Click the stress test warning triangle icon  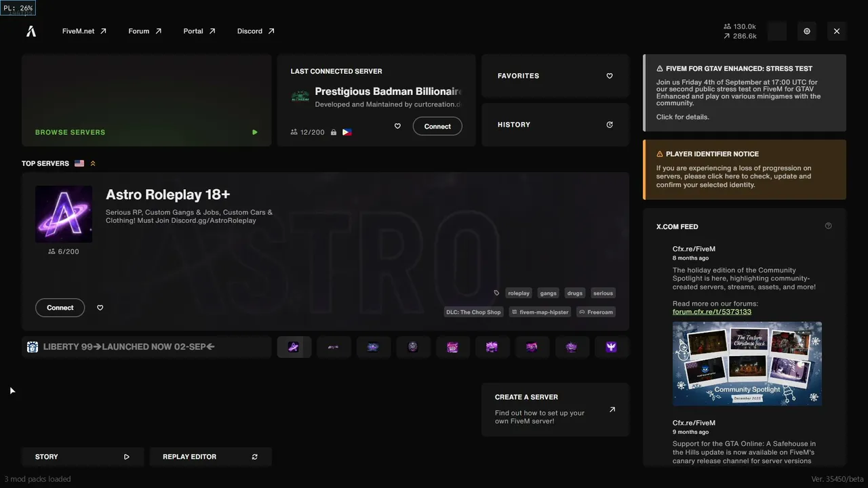point(660,68)
